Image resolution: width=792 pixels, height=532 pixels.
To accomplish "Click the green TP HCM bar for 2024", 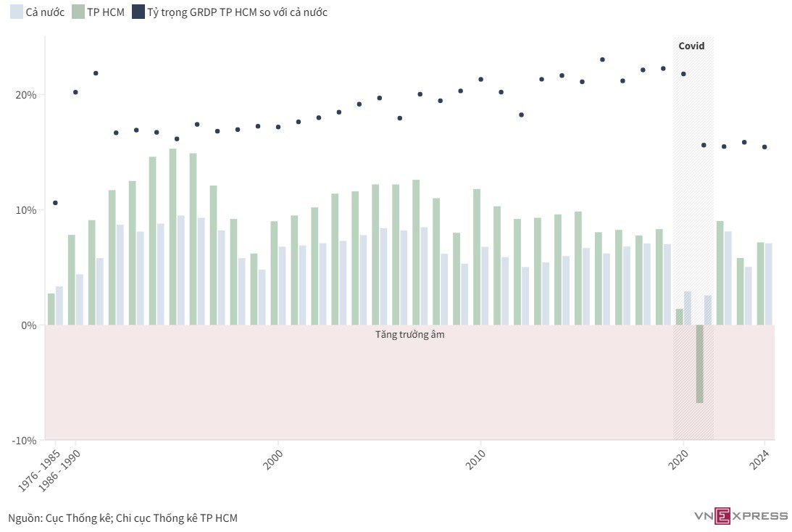I will pyautogui.click(x=761, y=283).
